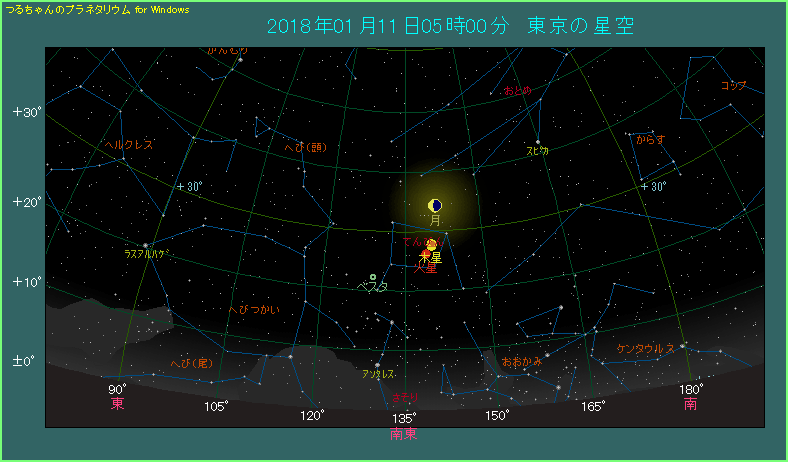Screen dimensions: 788x462
Task: Click the 南 south direction label
Action: [691, 404]
